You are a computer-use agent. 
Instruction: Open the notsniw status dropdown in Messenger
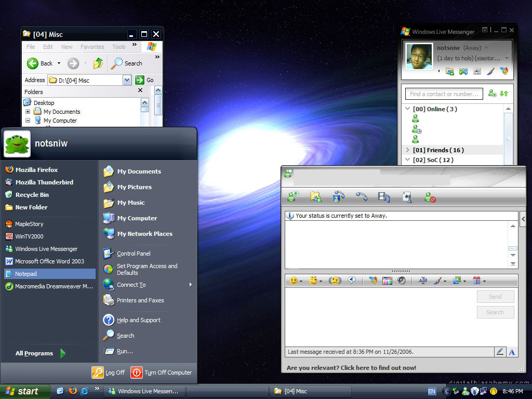pos(486,48)
